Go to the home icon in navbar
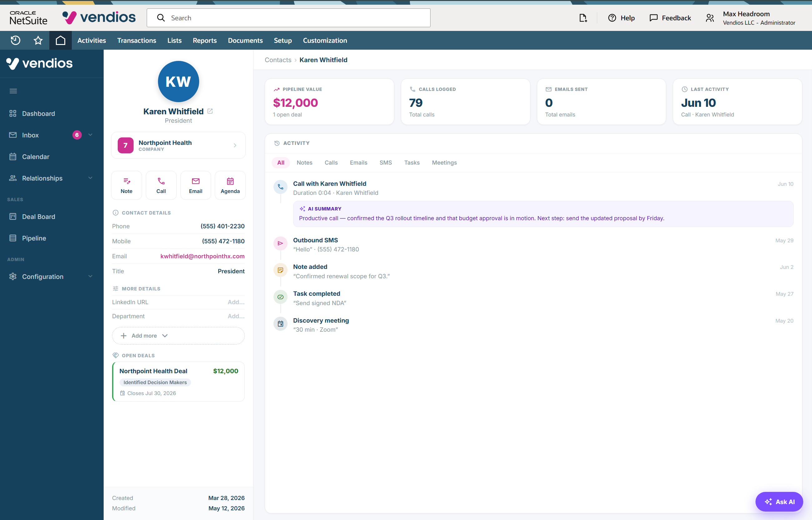Image resolution: width=812 pixels, height=520 pixels. coord(61,41)
